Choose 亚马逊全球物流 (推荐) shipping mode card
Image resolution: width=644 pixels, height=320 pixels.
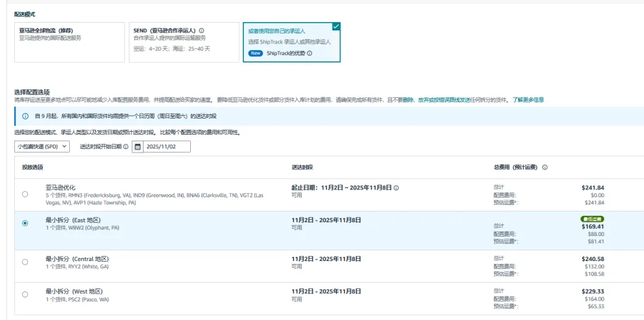69,42
